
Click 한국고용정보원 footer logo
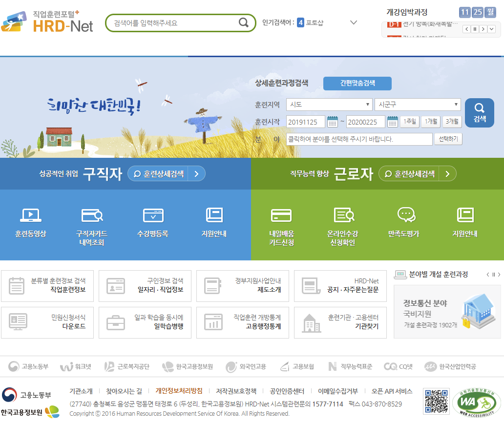tap(30, 412)
